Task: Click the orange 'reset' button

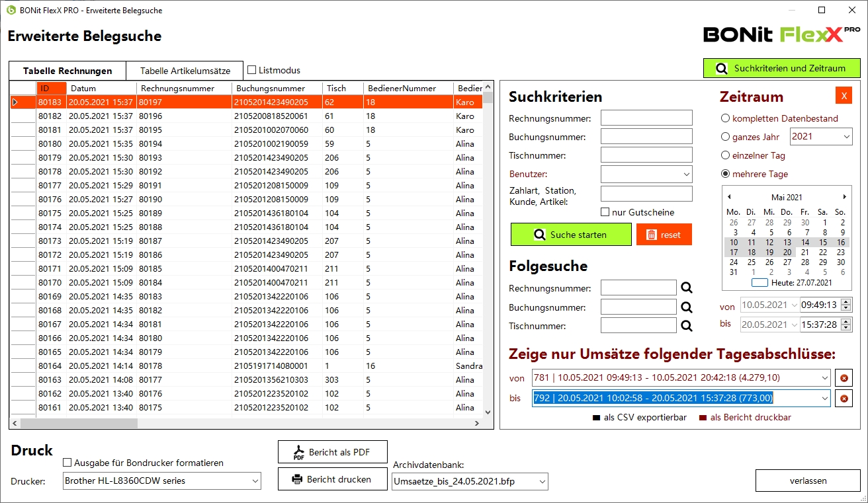Action: point(664,235)
